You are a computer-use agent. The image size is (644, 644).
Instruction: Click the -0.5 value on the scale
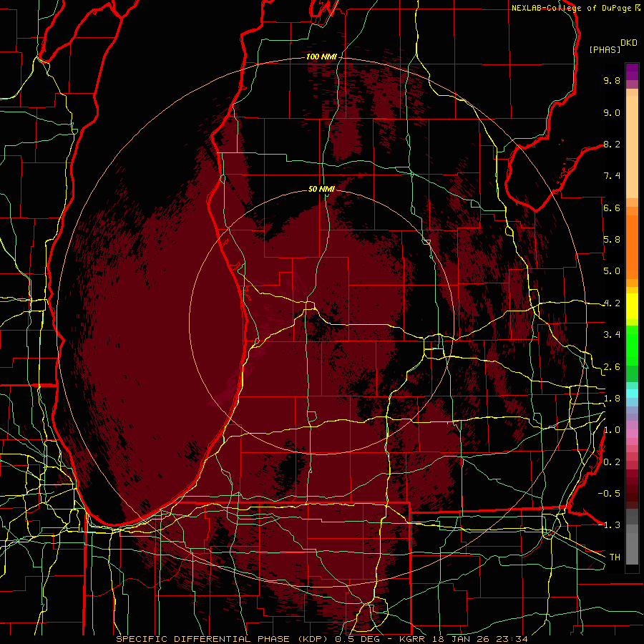609,494
